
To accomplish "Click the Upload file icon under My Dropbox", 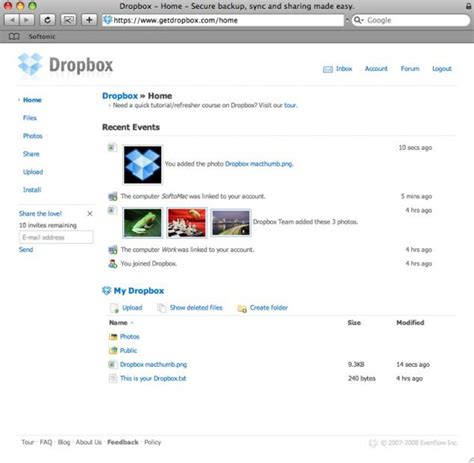I will (114, 308).
